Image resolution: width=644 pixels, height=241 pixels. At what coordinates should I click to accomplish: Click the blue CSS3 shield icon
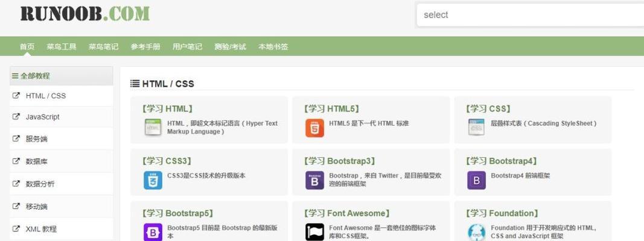tap(153, 180)
